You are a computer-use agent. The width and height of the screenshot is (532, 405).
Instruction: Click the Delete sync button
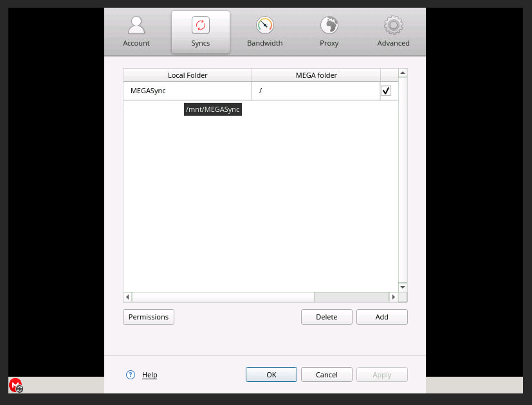(327, 317)
